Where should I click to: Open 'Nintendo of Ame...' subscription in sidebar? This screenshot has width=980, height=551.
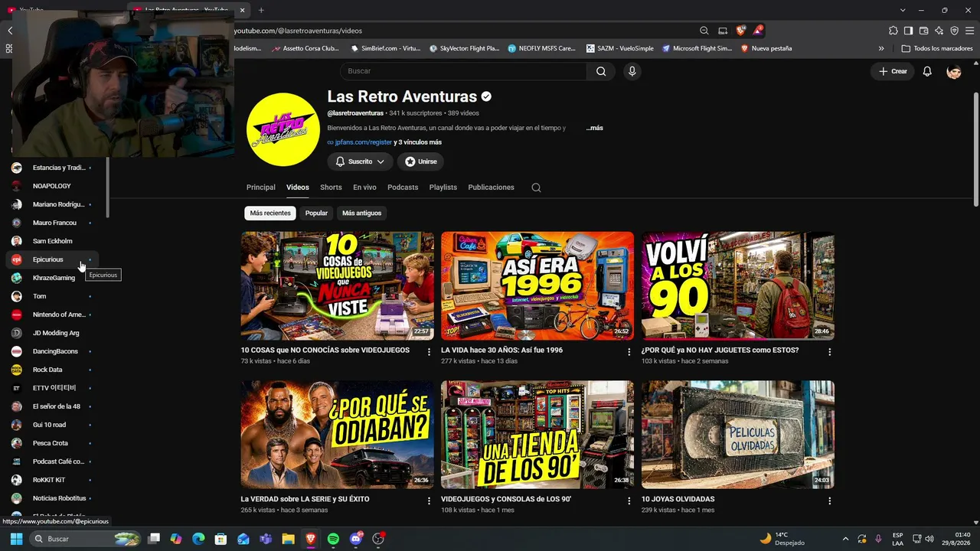(x=52, y=315)
